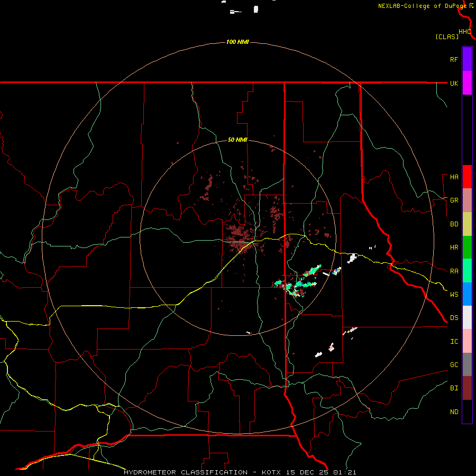476x476 pixels.
Task: Click the BD legend label
Action: coord(454,224)
